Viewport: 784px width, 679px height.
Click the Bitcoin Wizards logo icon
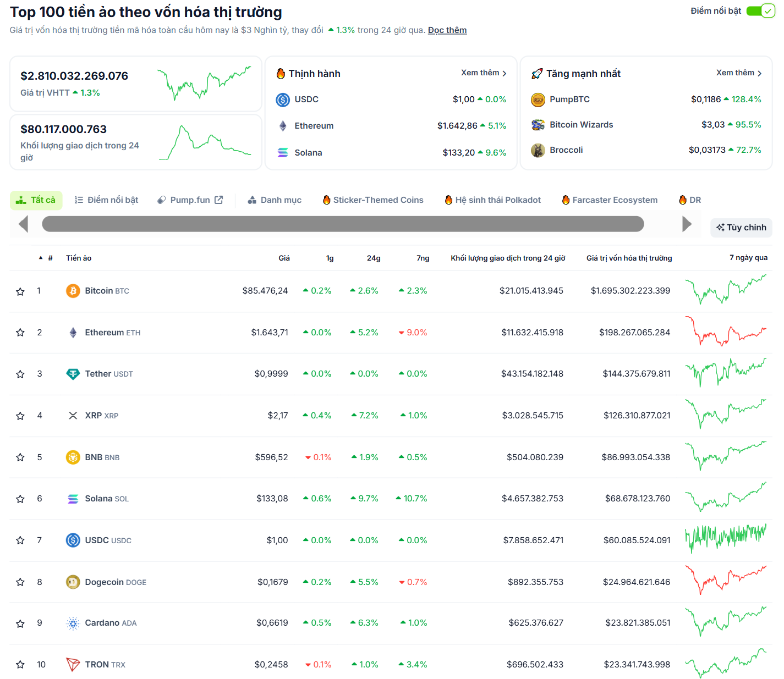coord(538,125)
